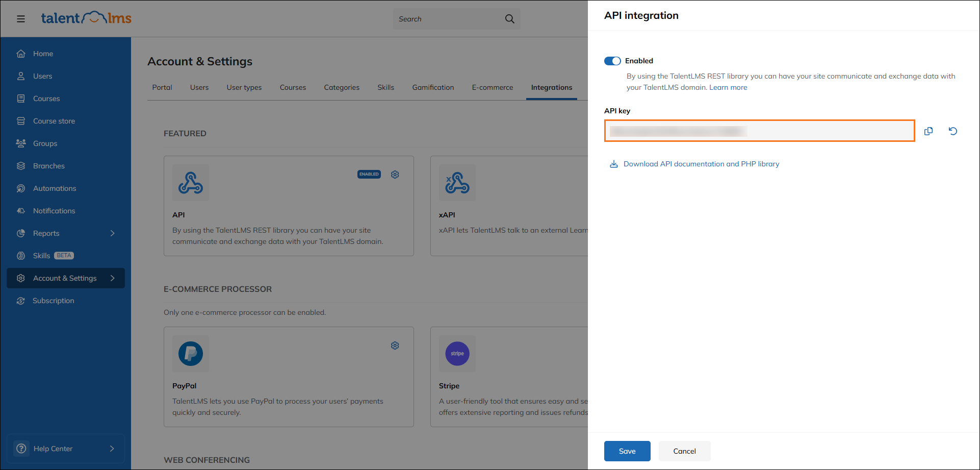This screenshot has width=980, height=470.
Task: Click the API webhook icon on card
Action: pos(191,183)
